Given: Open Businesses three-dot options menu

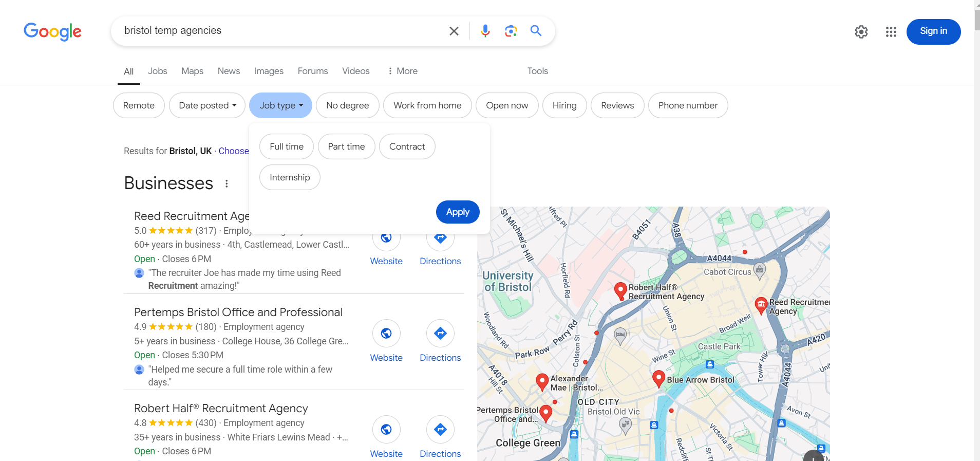Looking at the screenshot, I should 227,183.
